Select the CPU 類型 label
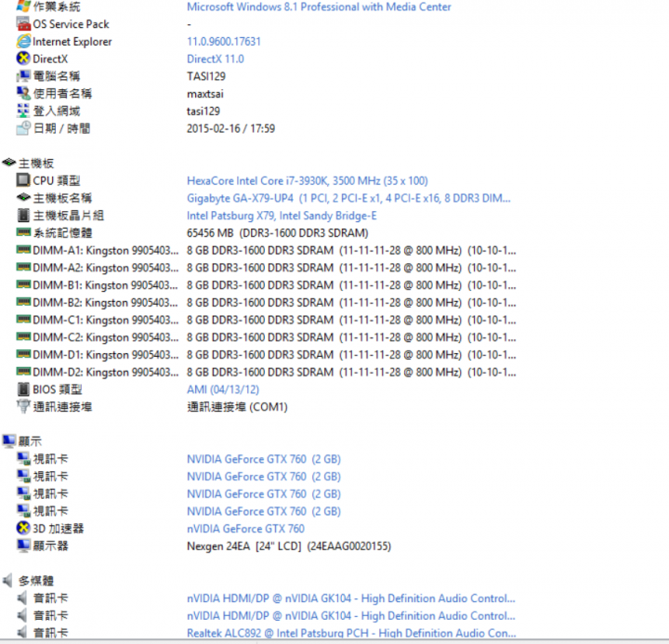 coord(57,180)
